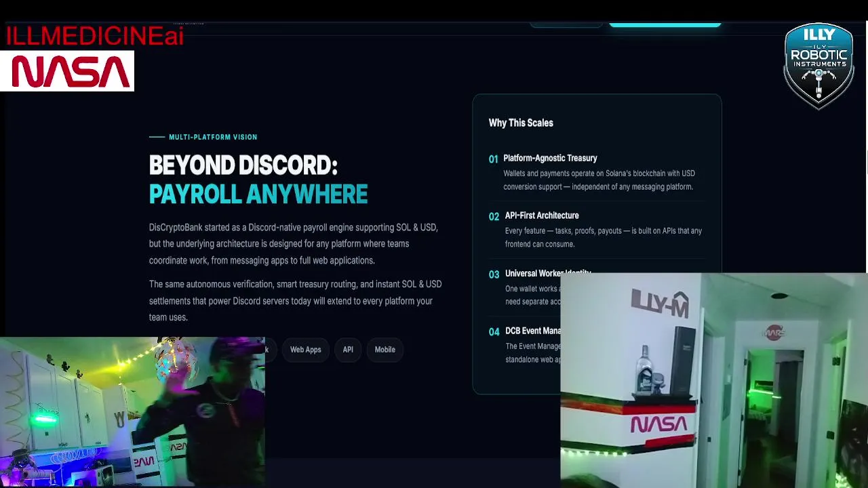Image resolution: width=868 pixels, height=488 pixels.
Task: Click the red ILLMEDICINEai title text
Action: point(94,37)
